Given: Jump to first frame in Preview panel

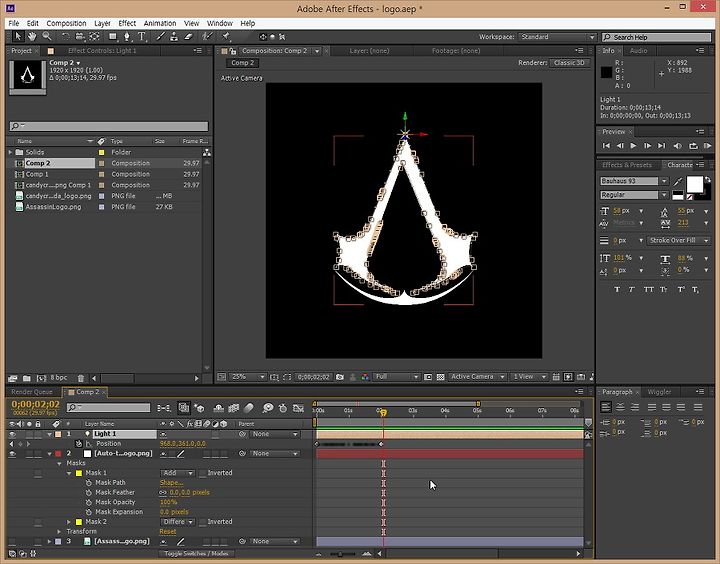Looking at the screenshot, I should (606, 146).
